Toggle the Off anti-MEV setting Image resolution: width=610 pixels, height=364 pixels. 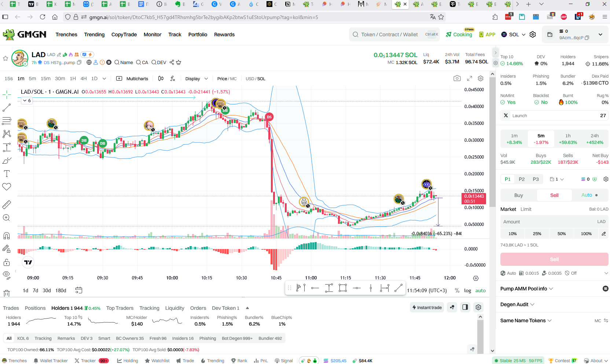point(571,273)
